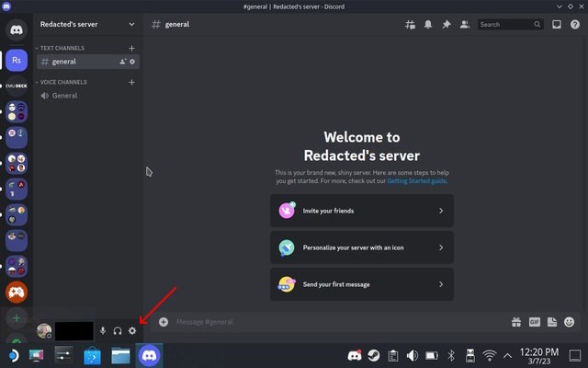The height and width of the screenshot is (368, 588).
Task: Join the General voice channel
Action: 88,96
